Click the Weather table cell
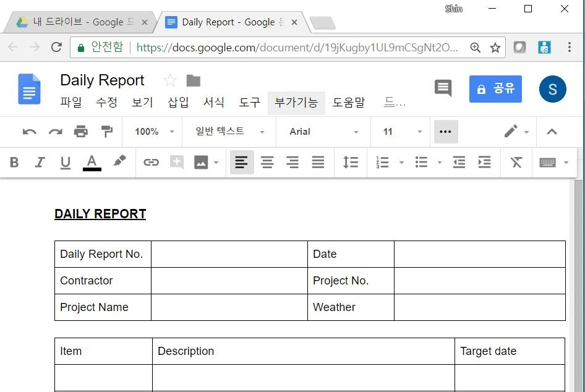585x392 pixels. [351, 307]
